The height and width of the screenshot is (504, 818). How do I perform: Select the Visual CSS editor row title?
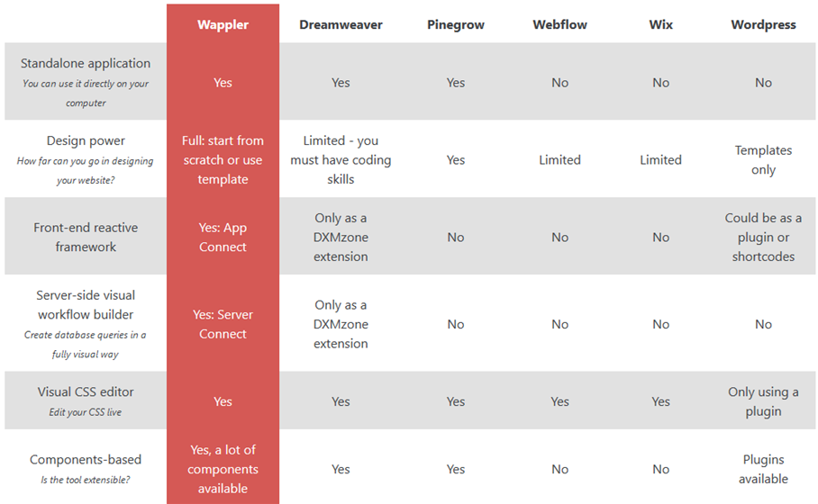tap(86, 391)
